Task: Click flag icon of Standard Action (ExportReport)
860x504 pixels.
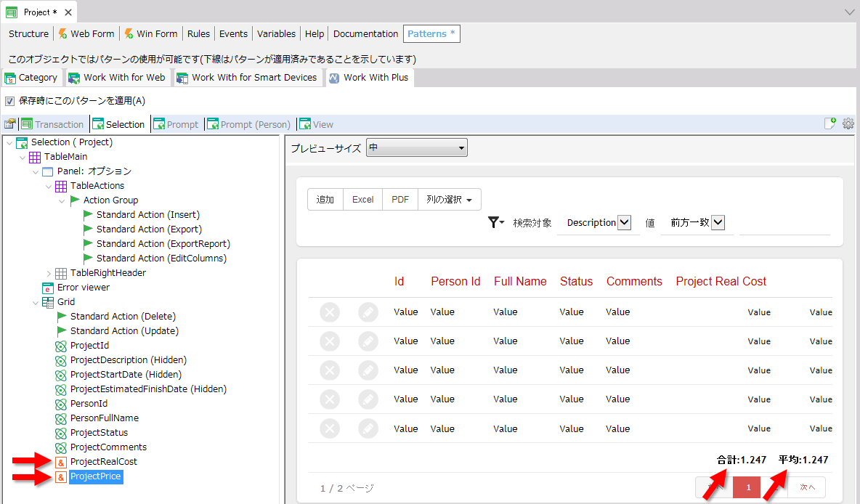Action: (88, 243)
